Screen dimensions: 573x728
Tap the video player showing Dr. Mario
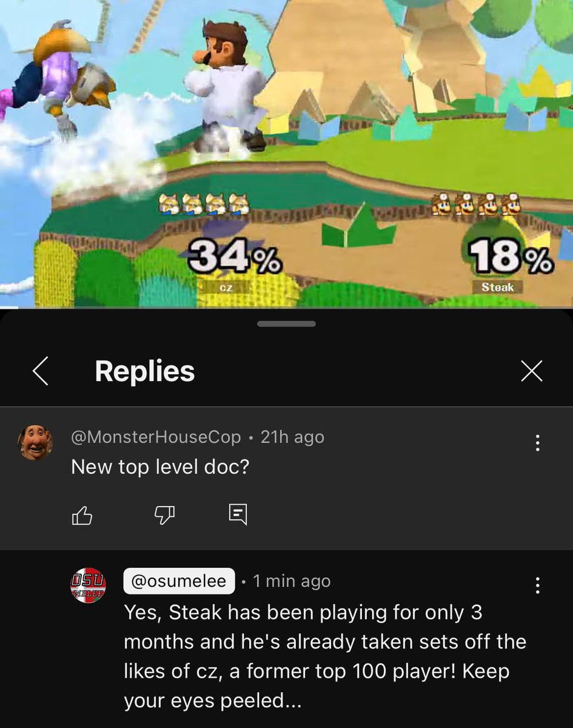(286, 153)
